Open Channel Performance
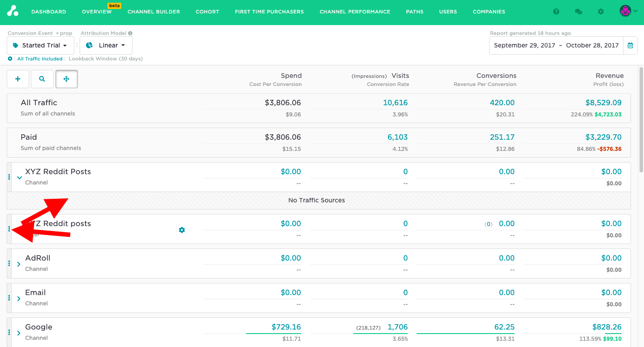 [x=355, y=12]
